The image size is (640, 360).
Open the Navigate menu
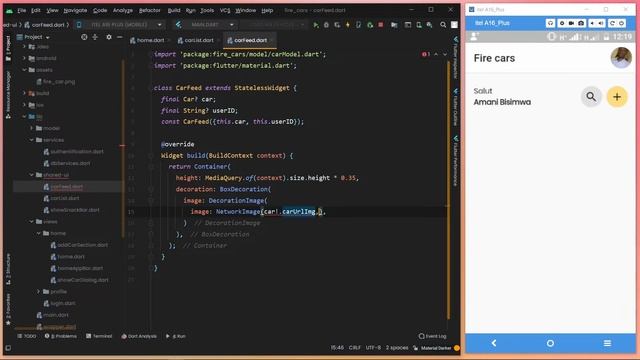click(75, 10)
